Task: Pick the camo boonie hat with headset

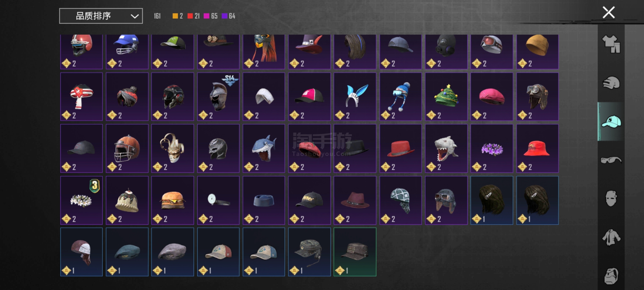Action: coord(309,252)
